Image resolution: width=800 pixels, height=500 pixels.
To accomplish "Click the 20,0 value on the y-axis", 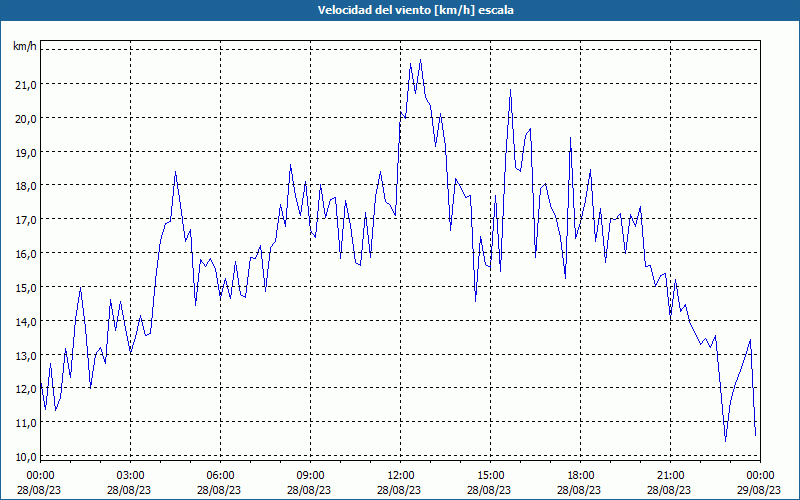I will 26,118.
